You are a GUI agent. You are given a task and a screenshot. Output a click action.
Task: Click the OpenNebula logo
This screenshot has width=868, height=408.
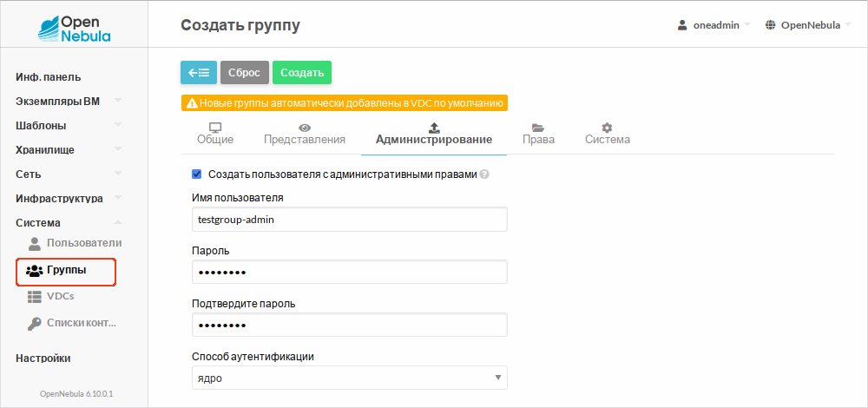click(x=74, y=28)
